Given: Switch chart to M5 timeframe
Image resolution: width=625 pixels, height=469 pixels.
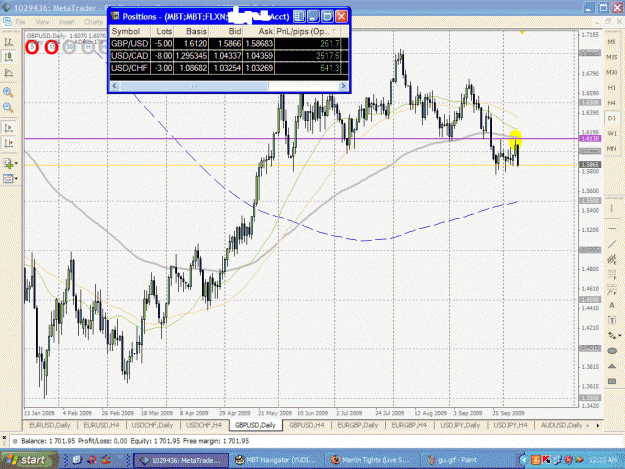Looking at the screenshot, I should (x=611, y=42).
